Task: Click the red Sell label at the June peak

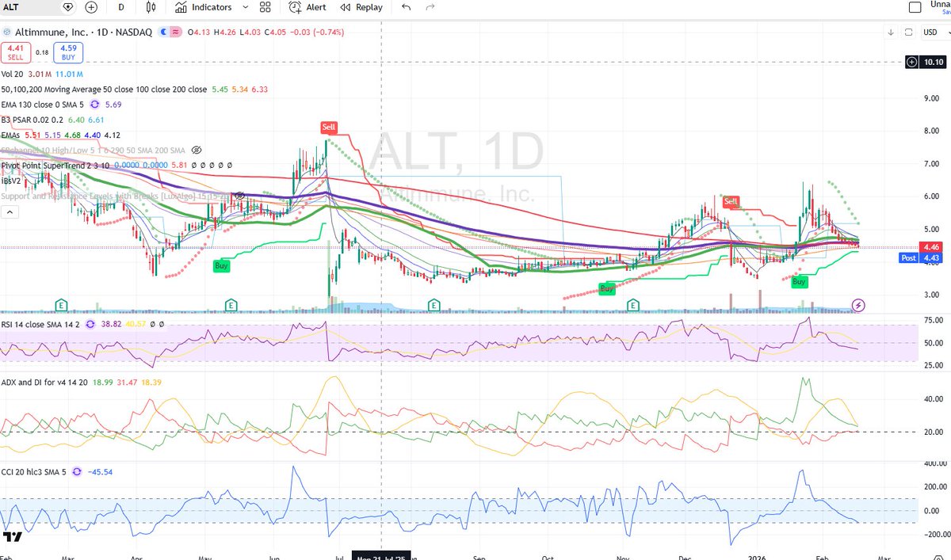Action: pyautogui.click(x=329, y=128)
